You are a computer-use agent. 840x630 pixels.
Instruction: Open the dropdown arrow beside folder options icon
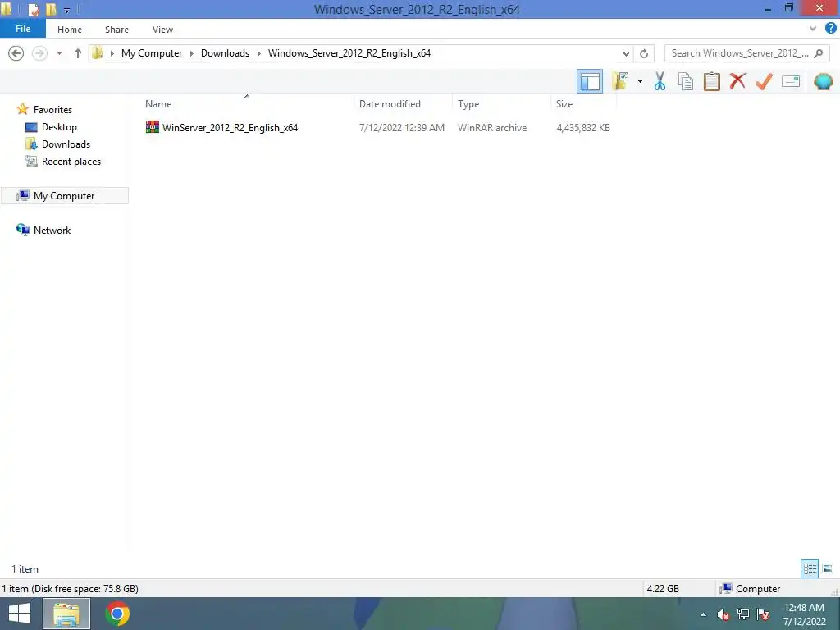[x=640, y=81]
